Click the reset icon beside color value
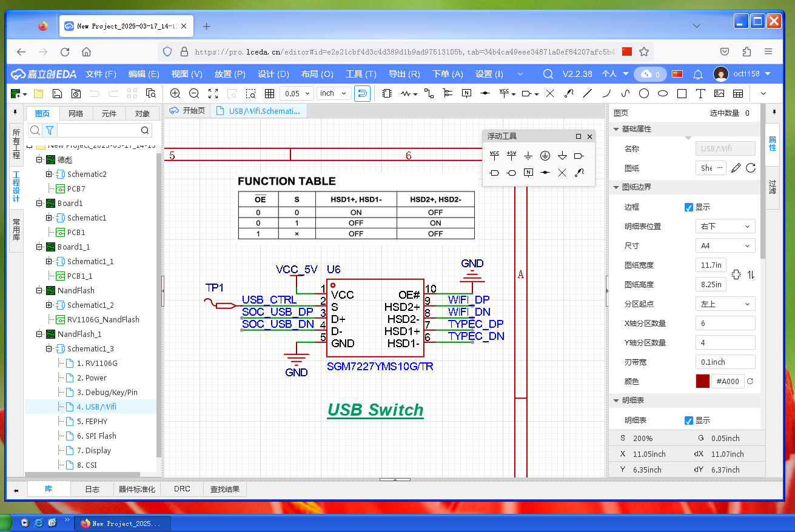The width and height of the screenshot is (795, 532). pos(750,382)
